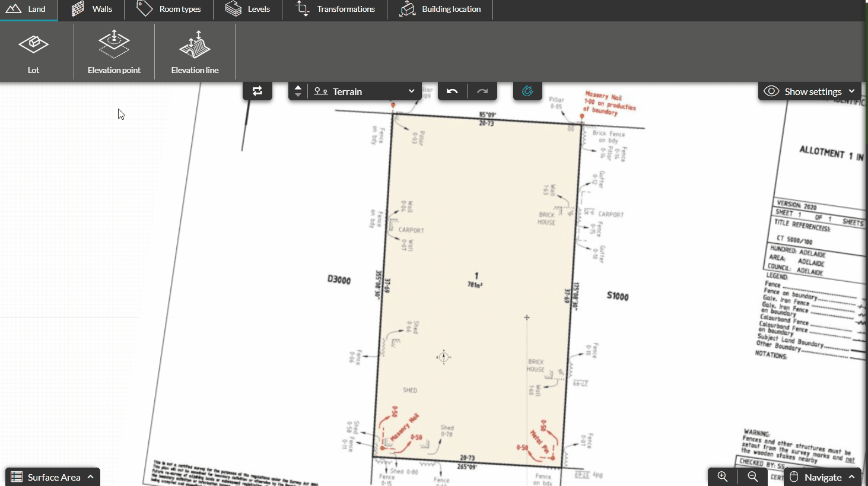Open the Room types tab
The width and height of the screenshot is (868, 486).
tap(169, 9)
